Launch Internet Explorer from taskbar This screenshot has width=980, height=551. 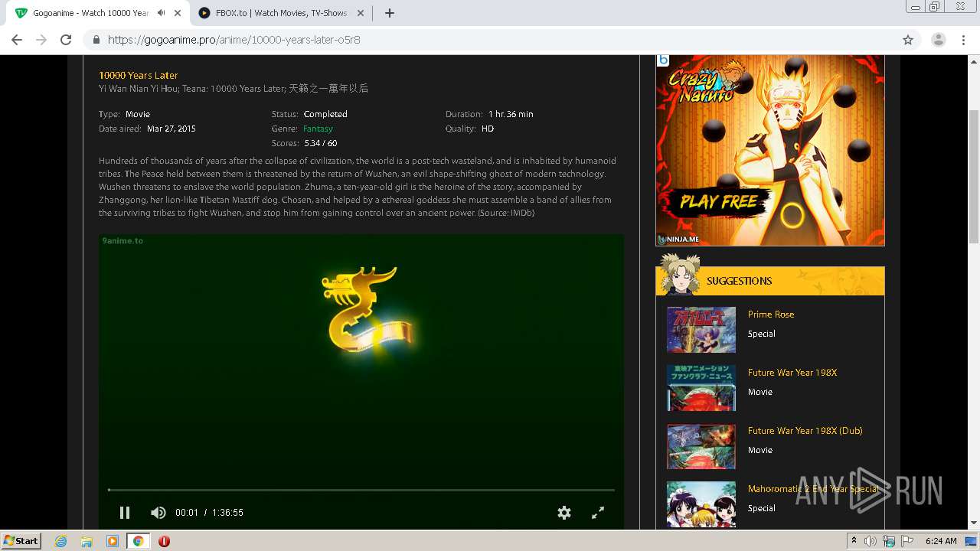pos(61,541)
